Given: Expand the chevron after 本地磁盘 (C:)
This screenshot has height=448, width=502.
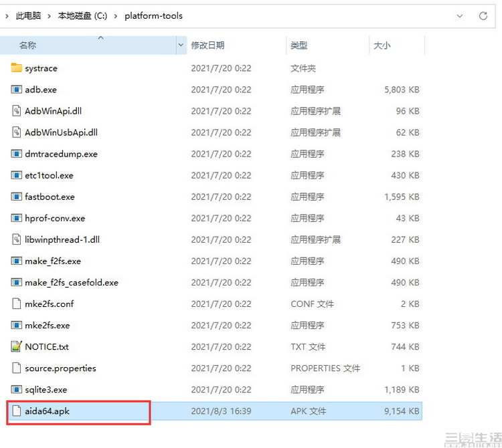Looking at the screenshot, I should [116, 16].
